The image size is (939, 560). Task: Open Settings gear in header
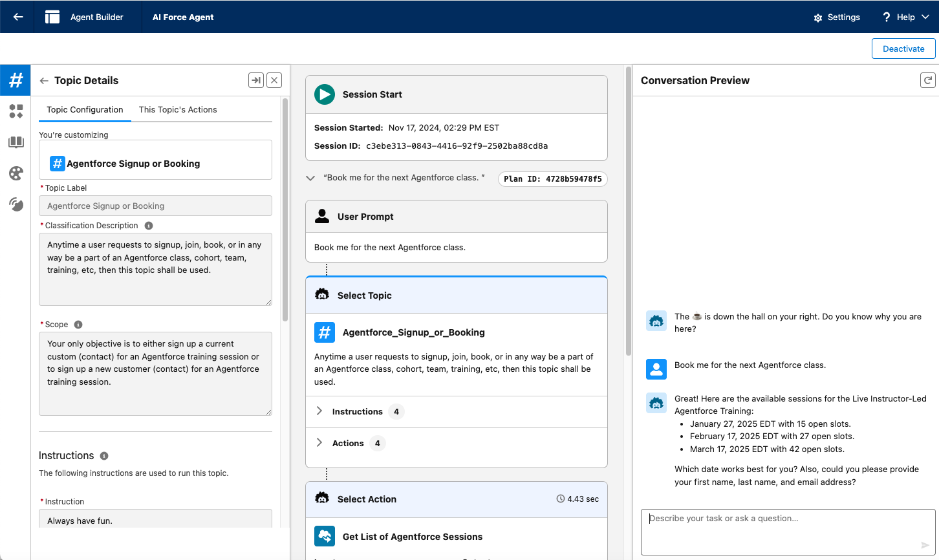818,17
